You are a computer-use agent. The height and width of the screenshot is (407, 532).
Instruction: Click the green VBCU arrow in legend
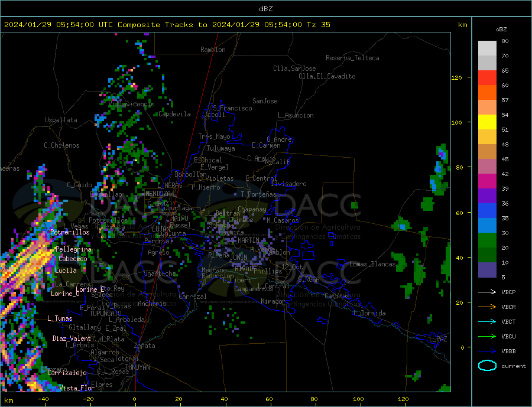[487, 337]
